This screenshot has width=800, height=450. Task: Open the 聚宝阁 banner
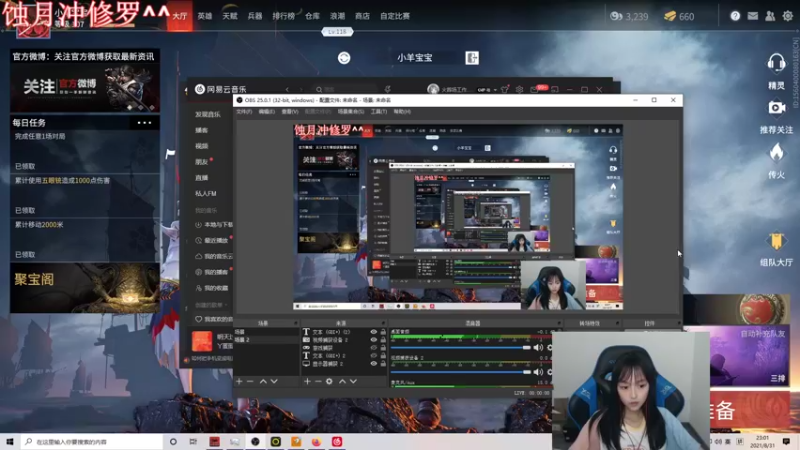85,288
